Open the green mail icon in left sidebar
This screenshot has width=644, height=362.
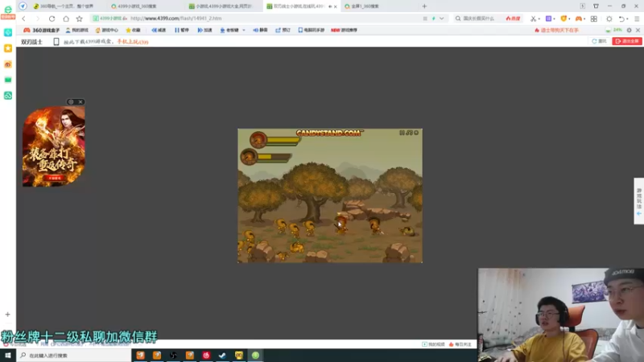[8, 80]
